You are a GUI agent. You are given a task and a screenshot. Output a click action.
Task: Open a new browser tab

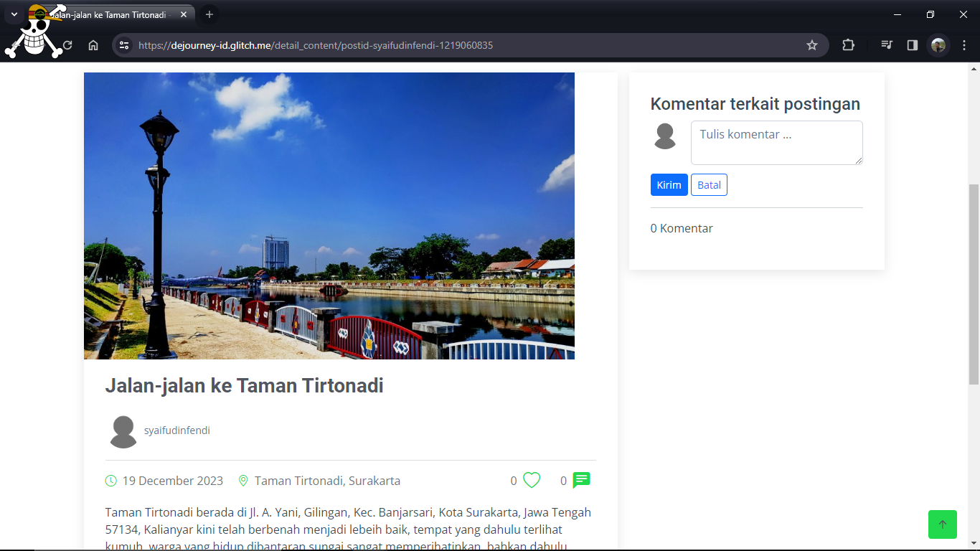(209, 14)
